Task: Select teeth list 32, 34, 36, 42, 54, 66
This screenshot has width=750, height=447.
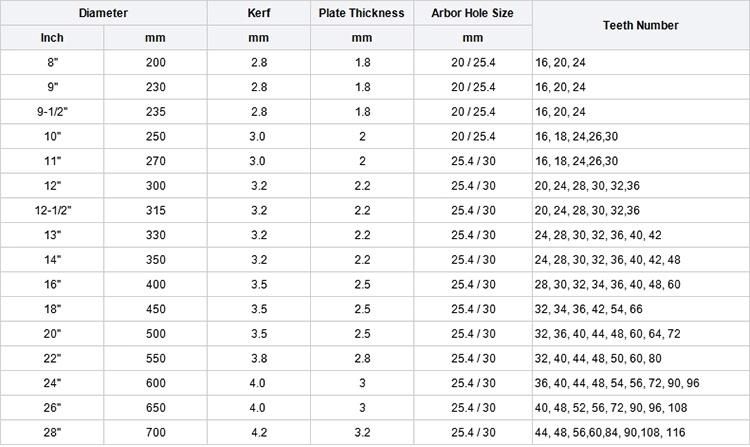Action: point(588,309)
